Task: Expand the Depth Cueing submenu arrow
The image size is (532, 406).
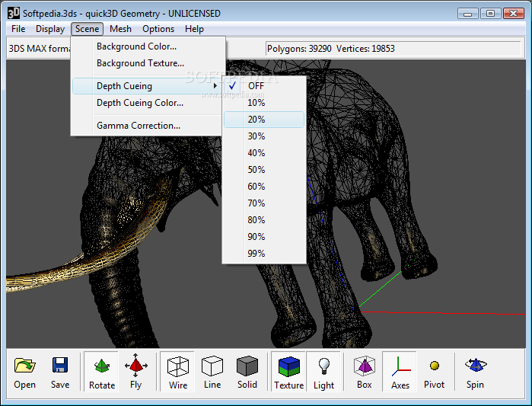Action: [x=215, y=86]
